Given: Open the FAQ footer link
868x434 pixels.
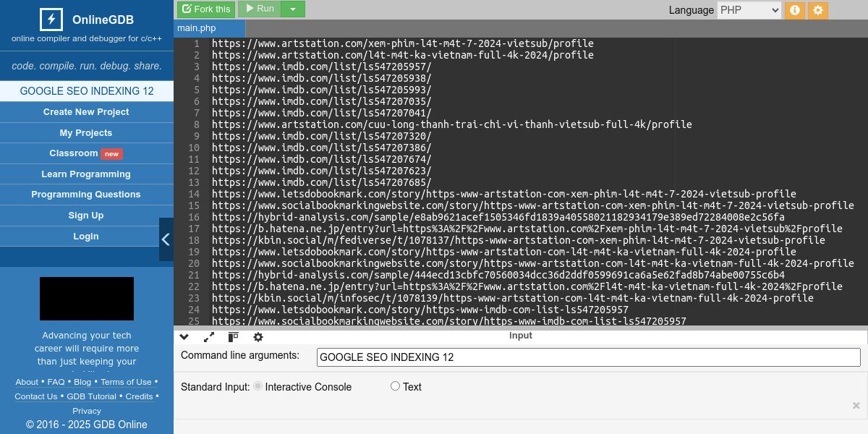Looking at the screenshot, I should [x=56, y=382].
